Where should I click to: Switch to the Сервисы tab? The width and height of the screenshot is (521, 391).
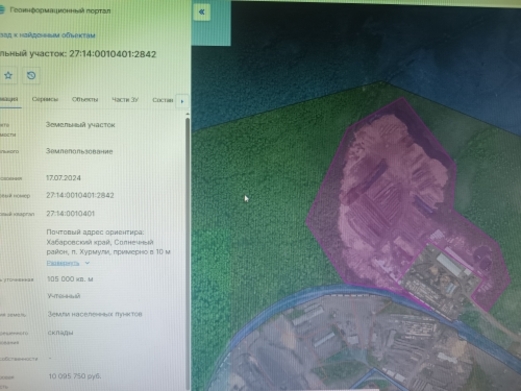(x=45, y=99)
